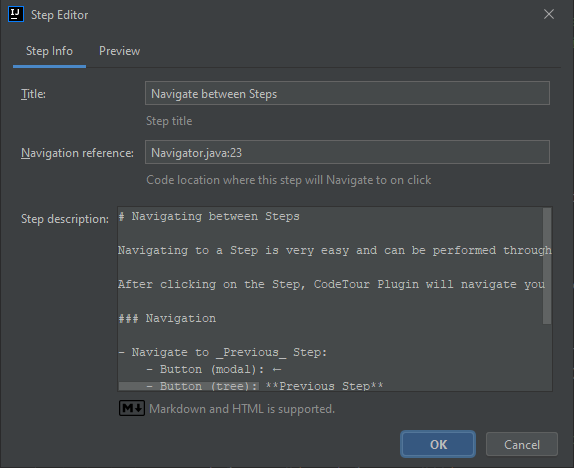Screen dimensions: 574x468
Task: Click the 'Step description:' label
Action: tap(65, 219)
